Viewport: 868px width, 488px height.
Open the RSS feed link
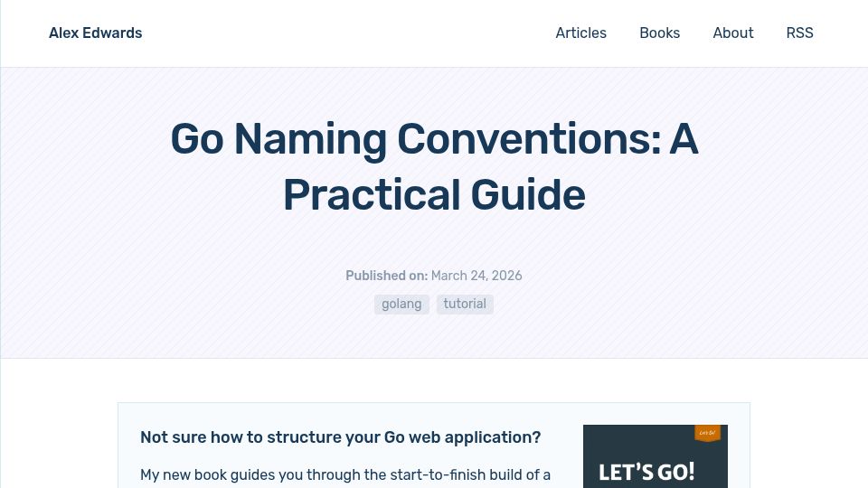799,33
